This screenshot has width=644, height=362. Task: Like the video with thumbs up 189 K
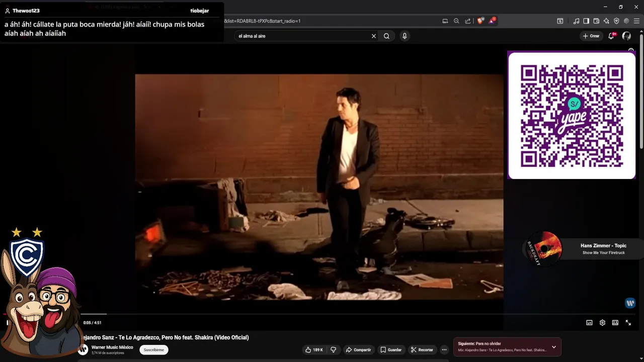(314, 349)
